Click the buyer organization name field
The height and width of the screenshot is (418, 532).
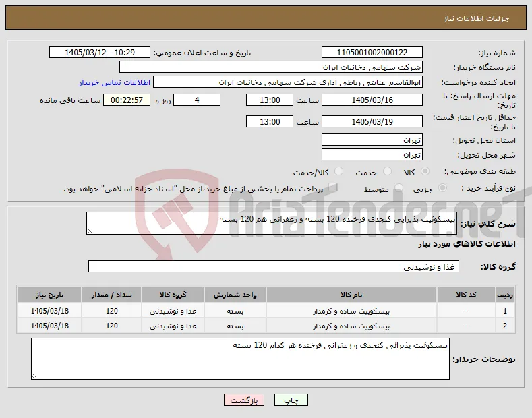(x=271, y=67)
